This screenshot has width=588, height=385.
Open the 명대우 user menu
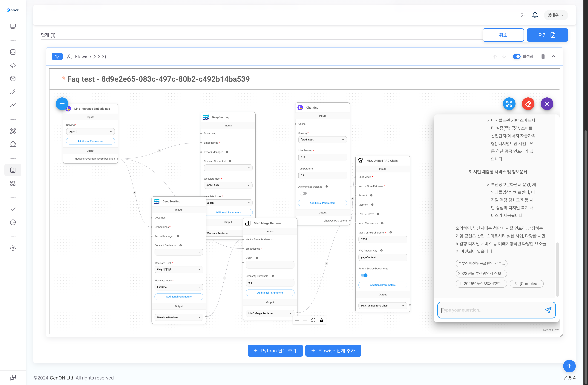point(556,15)
